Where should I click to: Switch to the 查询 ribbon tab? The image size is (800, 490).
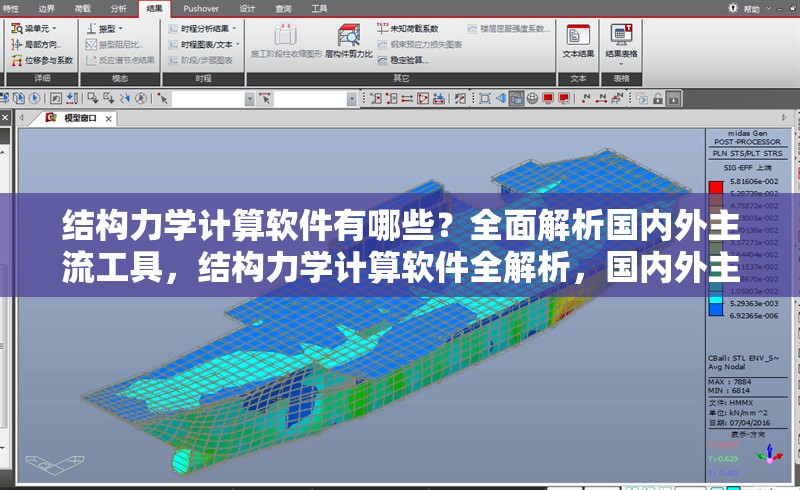[283, 8]
